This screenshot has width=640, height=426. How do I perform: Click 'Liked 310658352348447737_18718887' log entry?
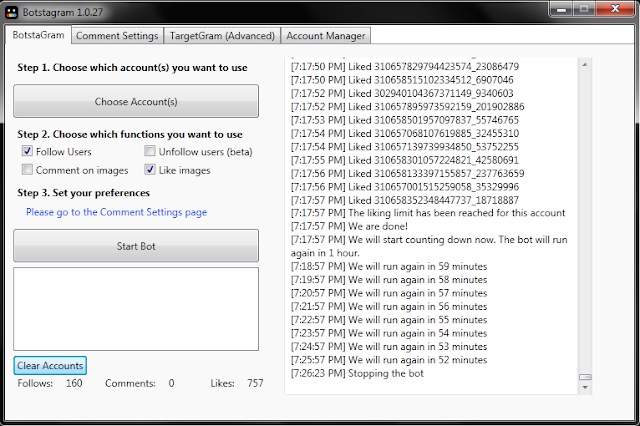(404, 200)
